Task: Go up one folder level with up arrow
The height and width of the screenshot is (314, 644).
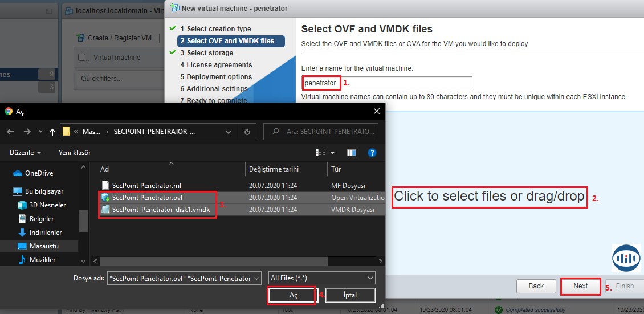Action: click(x=52, y=132)
